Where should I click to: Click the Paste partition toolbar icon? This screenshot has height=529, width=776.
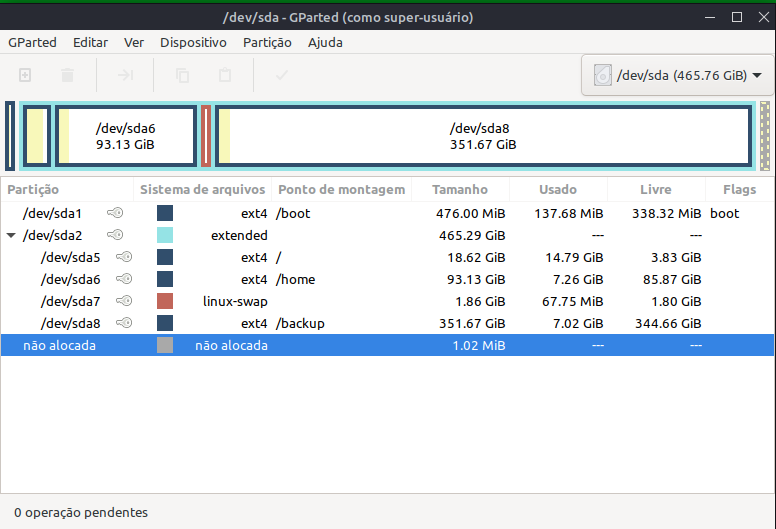[225, 75]
